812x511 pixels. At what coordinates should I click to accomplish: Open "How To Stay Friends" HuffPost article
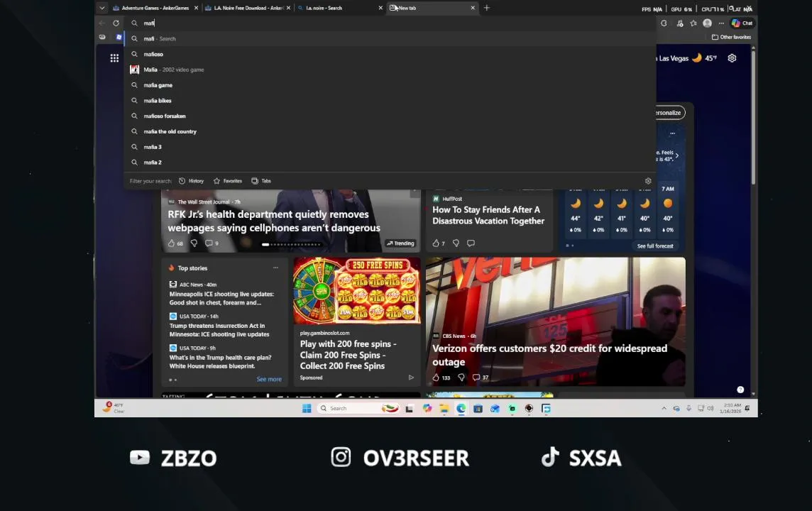click(488, 215)
